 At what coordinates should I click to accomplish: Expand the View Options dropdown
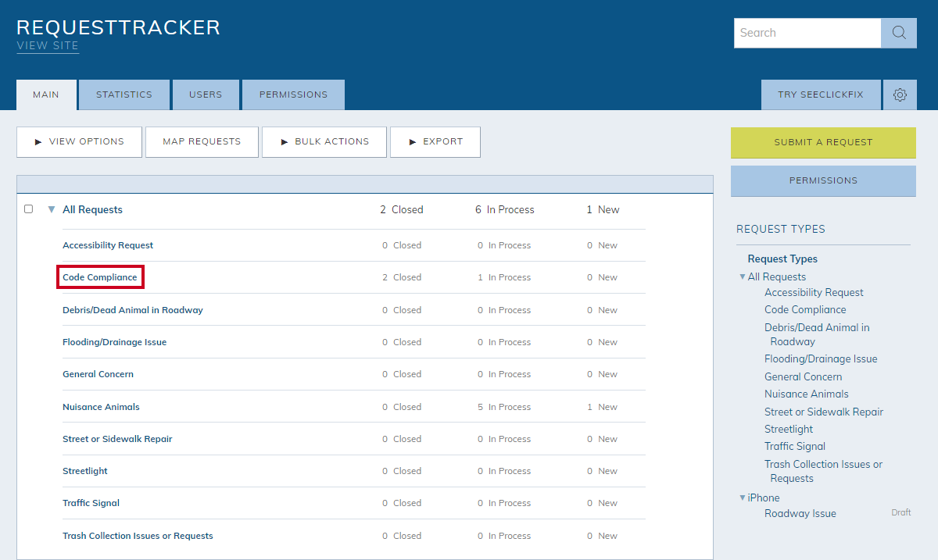[x=79, y=142]
